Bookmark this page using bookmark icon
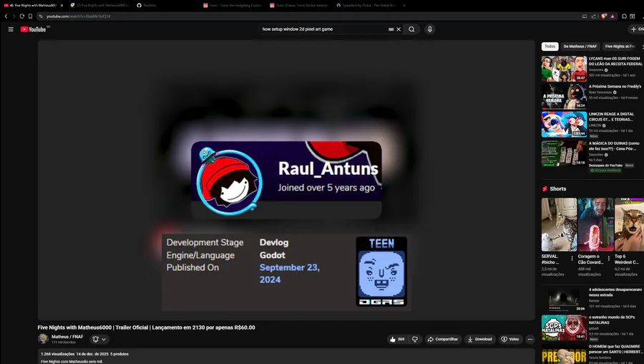The image size is (644, 364). point(30,16)
